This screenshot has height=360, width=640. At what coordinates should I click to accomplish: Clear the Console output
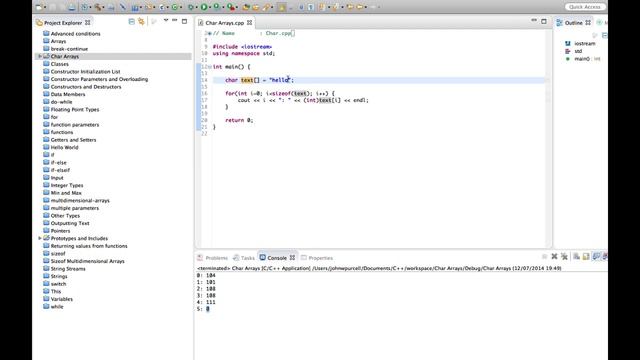click(x=576, y=256)
